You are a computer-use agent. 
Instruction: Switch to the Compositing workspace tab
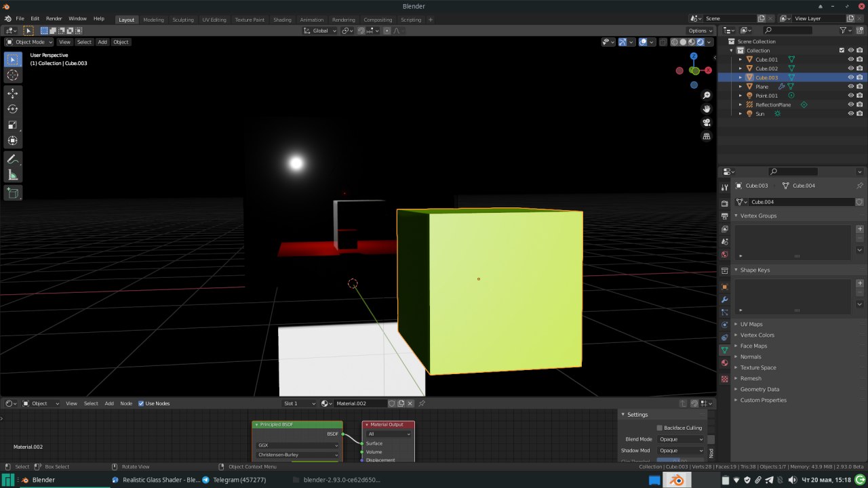(x=378, y=20)
